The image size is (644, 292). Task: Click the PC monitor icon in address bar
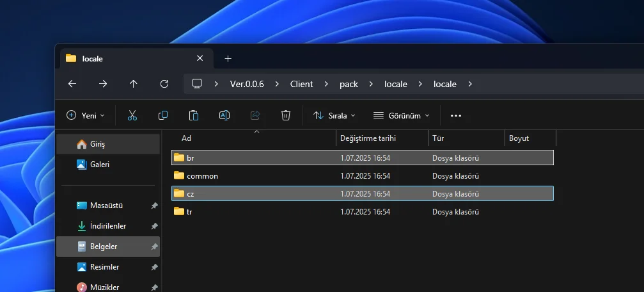click(197, 84)
